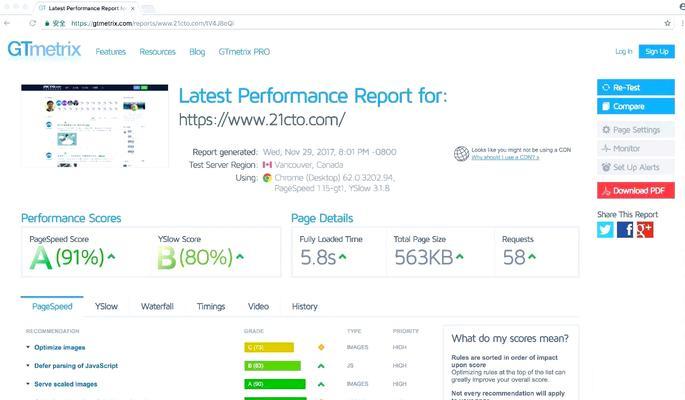Open the GTmetrix PRO page

tap(244, 52)
